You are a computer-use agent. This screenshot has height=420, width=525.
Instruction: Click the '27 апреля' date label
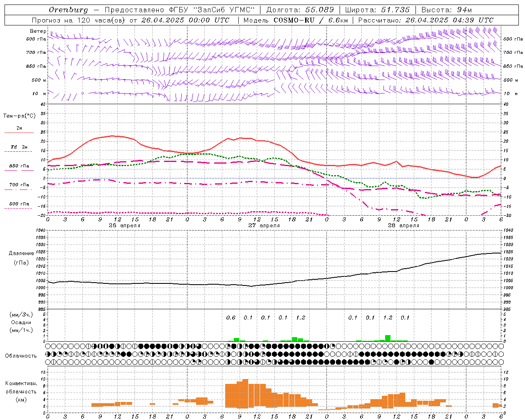[x=264, y=226]
